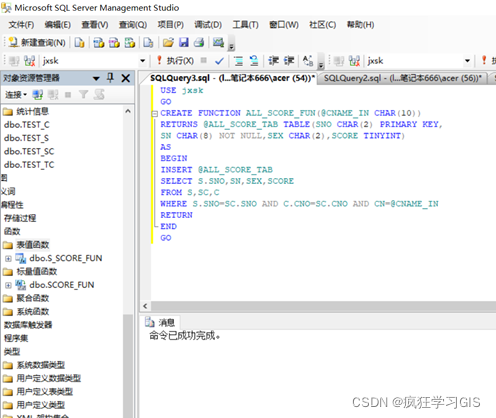Open Object Explorer window position dropdown arrow
This screenshot has width=496, height=418.
click(x=96, y=79)
